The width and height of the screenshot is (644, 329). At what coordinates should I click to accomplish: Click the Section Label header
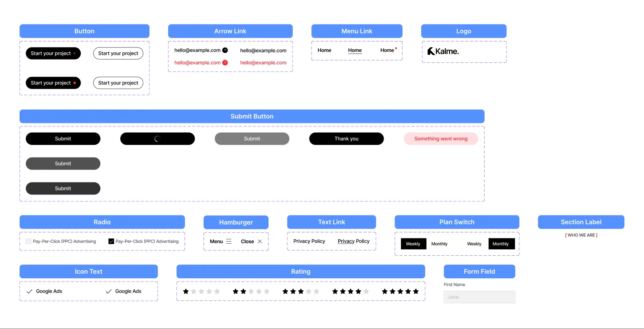pyautogui.click(x=581, y=222)
